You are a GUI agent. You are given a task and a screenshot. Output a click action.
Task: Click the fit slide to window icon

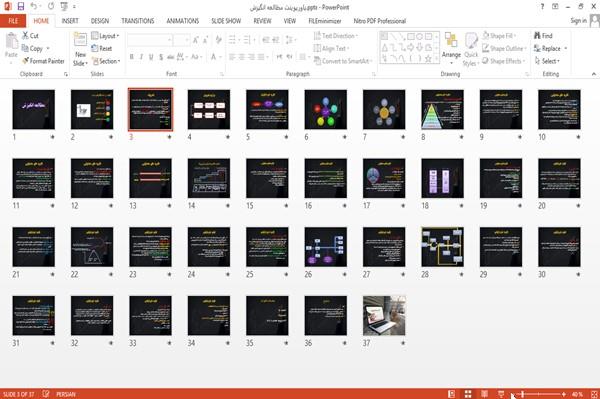pyautogui.click(x=594, y=394)
